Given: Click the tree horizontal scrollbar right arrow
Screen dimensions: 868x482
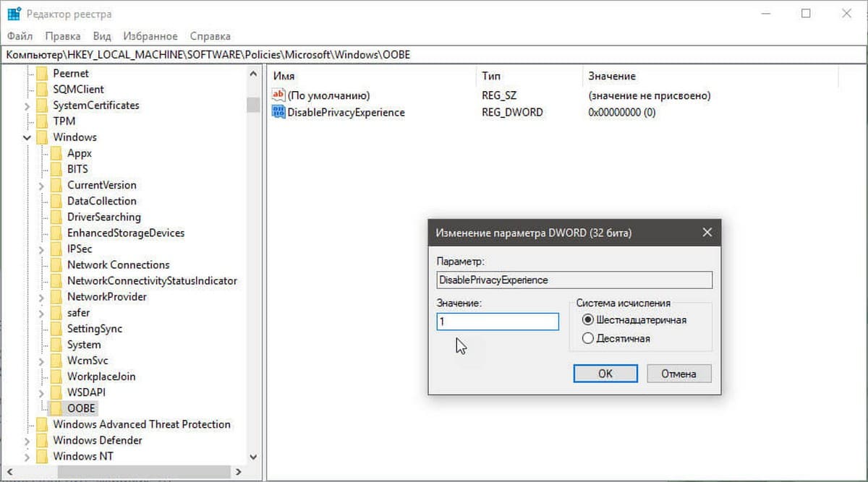Looking at the screenshot, I should (x=239, y=471).
